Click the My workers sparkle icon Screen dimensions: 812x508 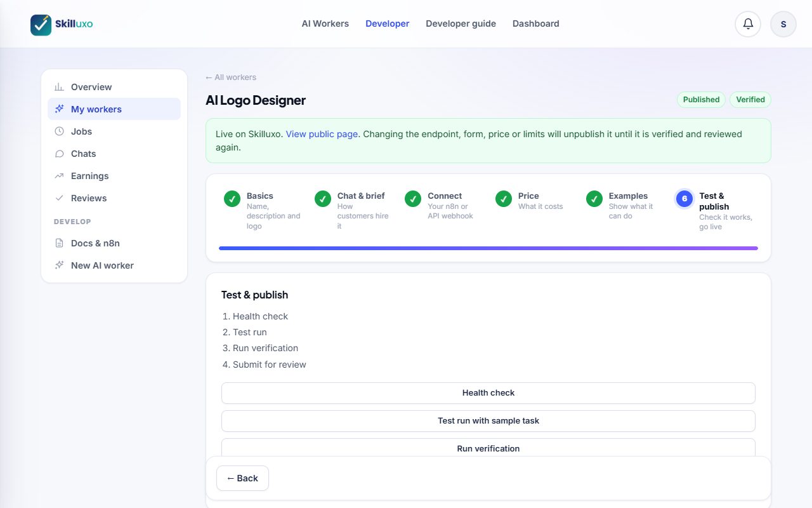click(x=59, y=109)
